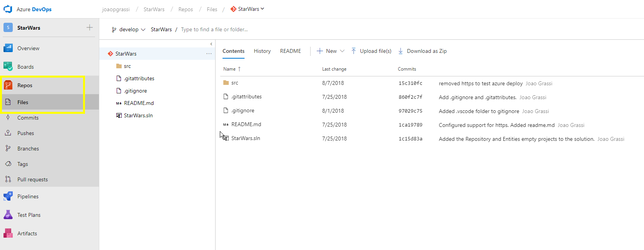Switch to the Contents tab
The image size is (644, 250).
coord(233,51)
